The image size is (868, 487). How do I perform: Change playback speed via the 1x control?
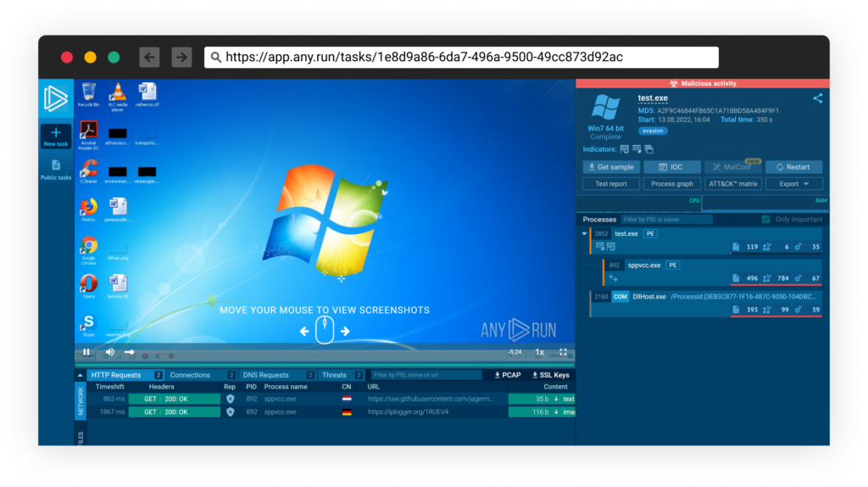539,352
